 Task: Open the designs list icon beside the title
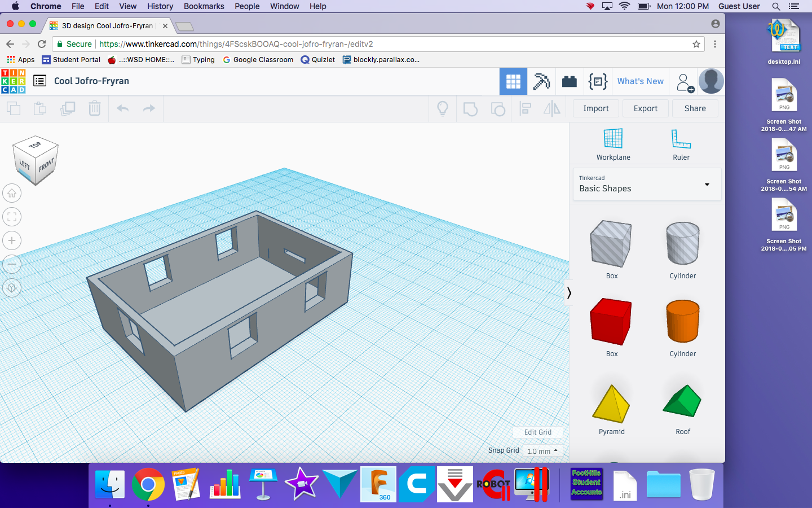point(39,81)
